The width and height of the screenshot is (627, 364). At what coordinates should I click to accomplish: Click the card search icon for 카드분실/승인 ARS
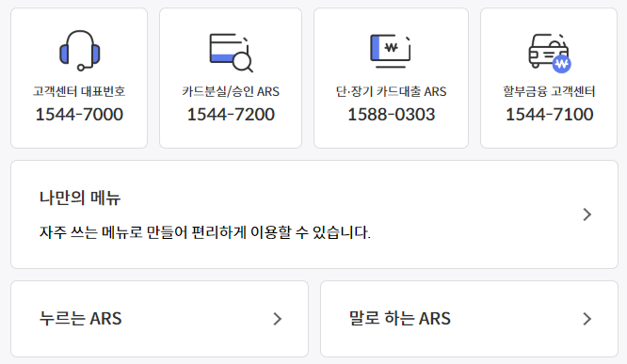coord(232,53)
